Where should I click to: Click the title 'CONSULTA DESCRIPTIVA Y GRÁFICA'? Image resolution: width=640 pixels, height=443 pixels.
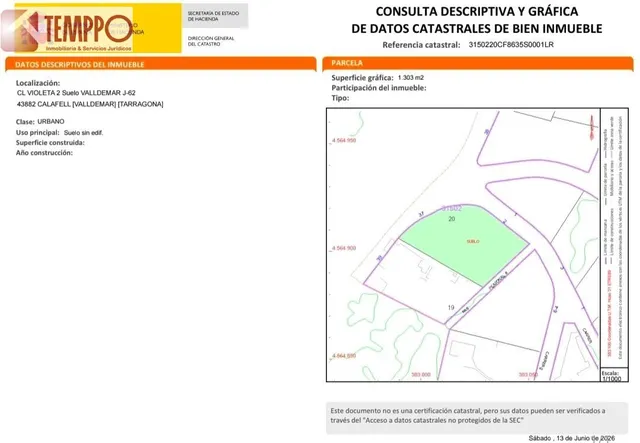[x=477, y=11]
